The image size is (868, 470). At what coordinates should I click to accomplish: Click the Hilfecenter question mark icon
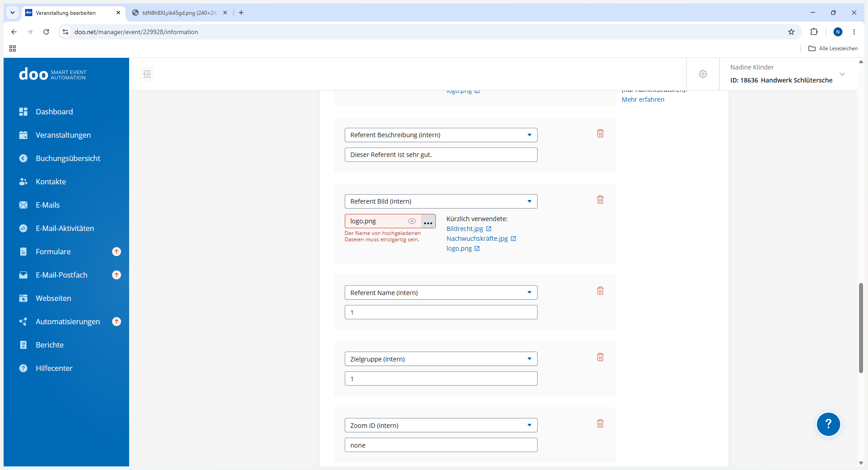(x=23, y=368)
